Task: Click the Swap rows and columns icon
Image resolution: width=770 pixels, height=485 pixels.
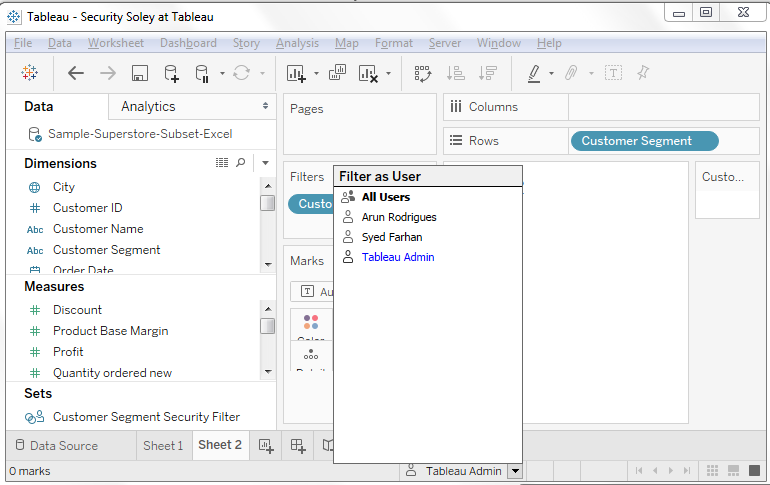Action: point(422,73)
